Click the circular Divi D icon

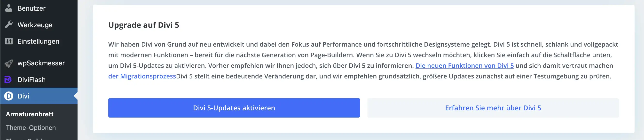pos(9,96)
